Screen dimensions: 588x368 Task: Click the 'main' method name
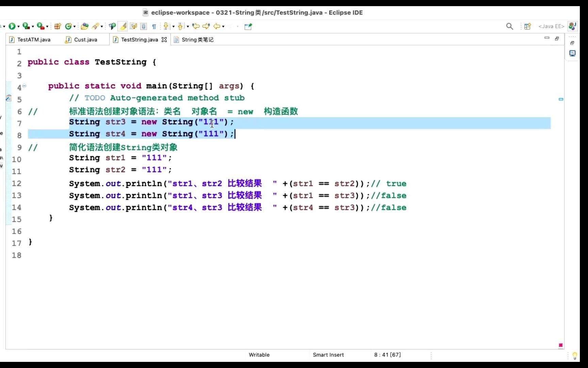pos(157,86)
